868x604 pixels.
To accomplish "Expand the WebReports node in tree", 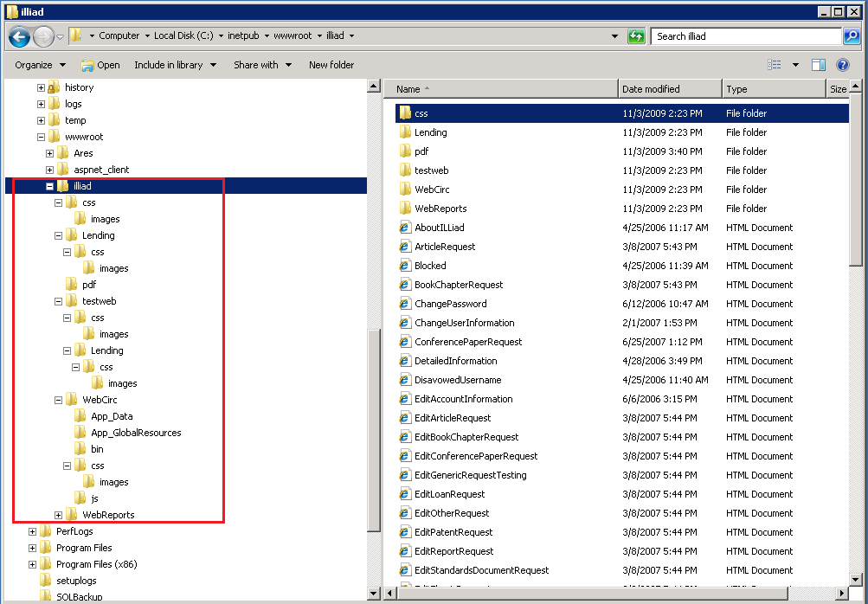I will (x=59, y=515).
